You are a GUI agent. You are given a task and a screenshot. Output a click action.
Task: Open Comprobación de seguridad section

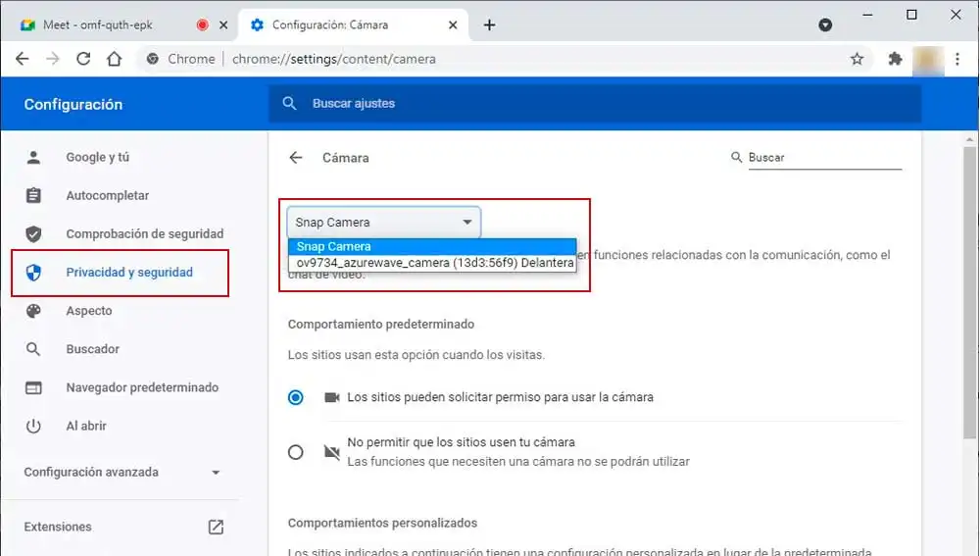(144, 234)
